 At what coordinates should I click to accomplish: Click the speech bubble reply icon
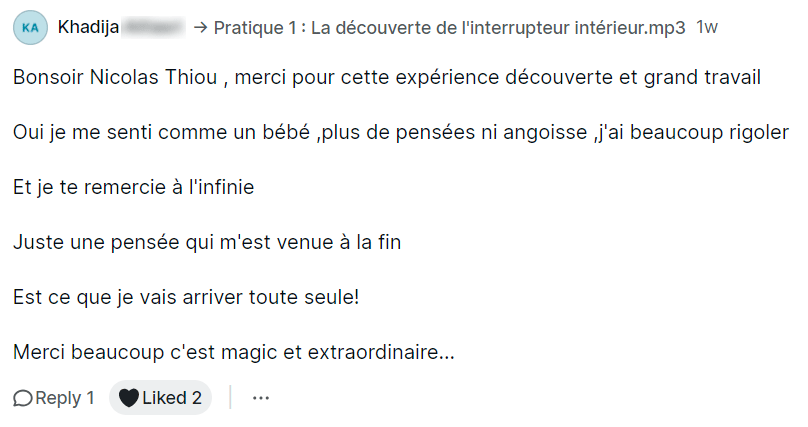(x=23, y=398)
